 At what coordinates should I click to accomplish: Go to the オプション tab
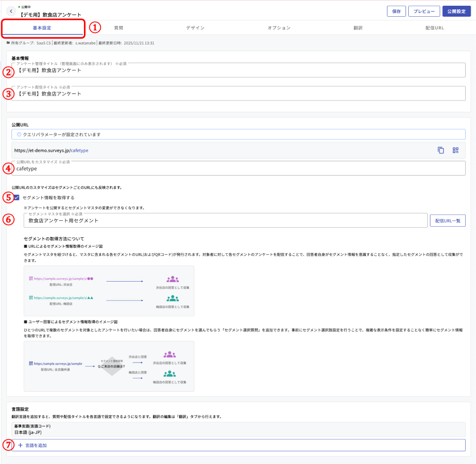[x=279, y=28]
